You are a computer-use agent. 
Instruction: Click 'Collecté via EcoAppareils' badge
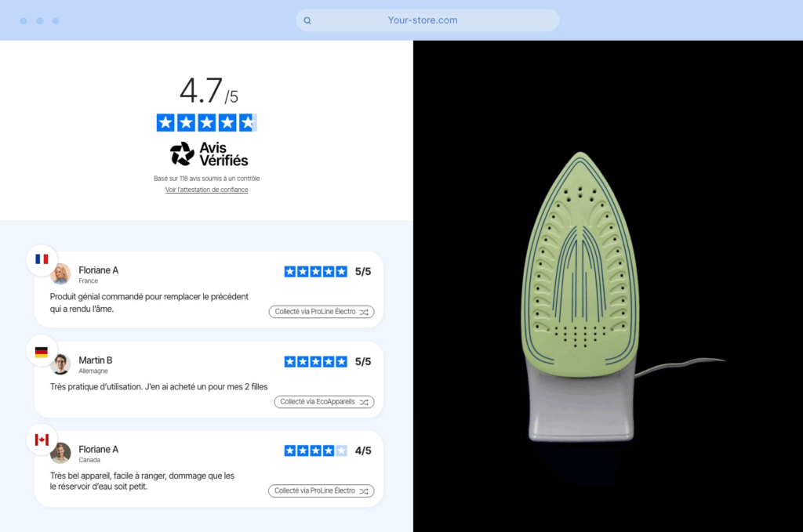pos(324,402)
